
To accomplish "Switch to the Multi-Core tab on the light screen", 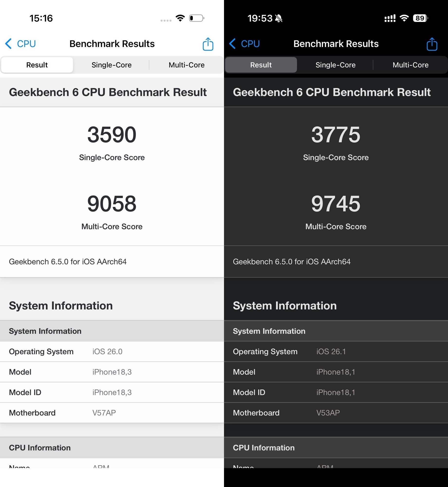I will (x=187, y=65).
